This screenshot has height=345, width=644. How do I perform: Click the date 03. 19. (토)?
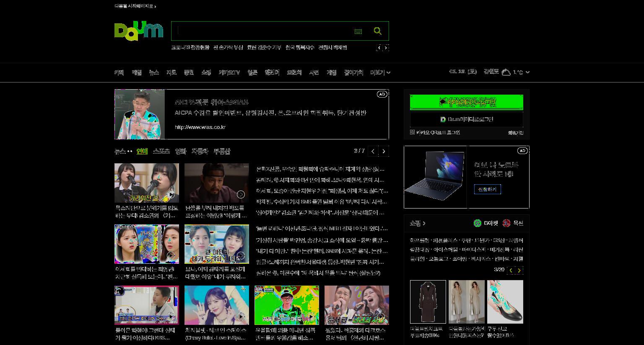[x=463, y=72]
